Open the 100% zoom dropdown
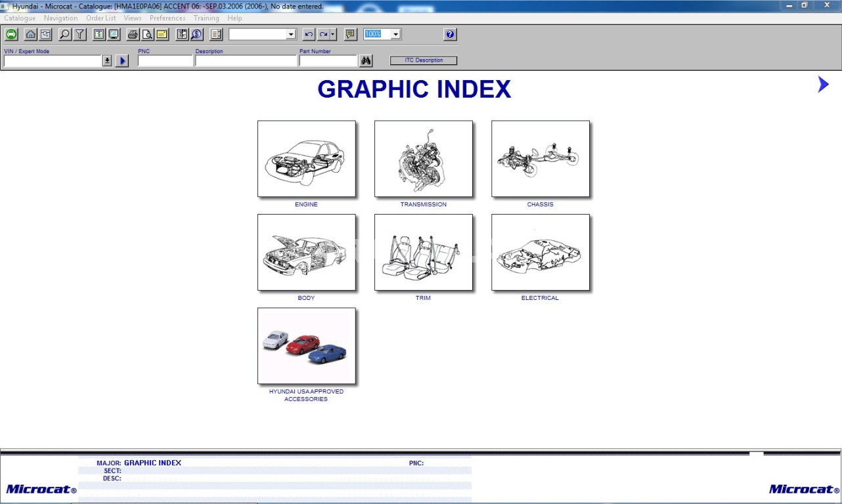 [395, 34]
